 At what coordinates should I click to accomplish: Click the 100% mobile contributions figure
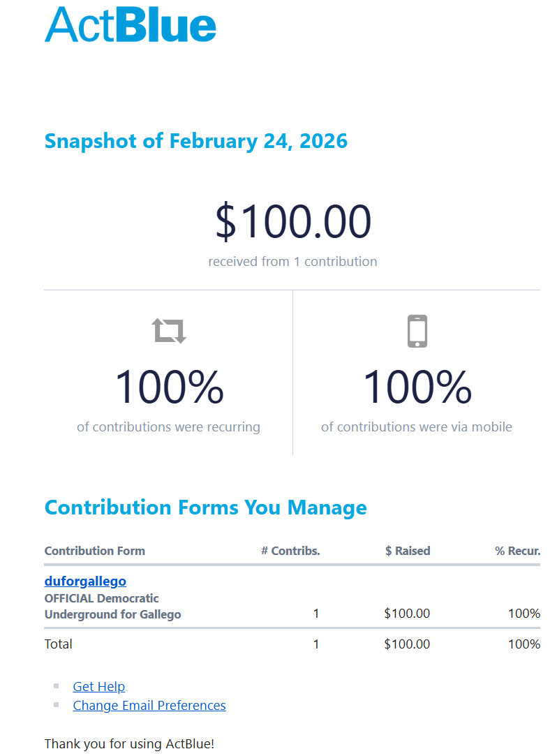coord(417,387)
